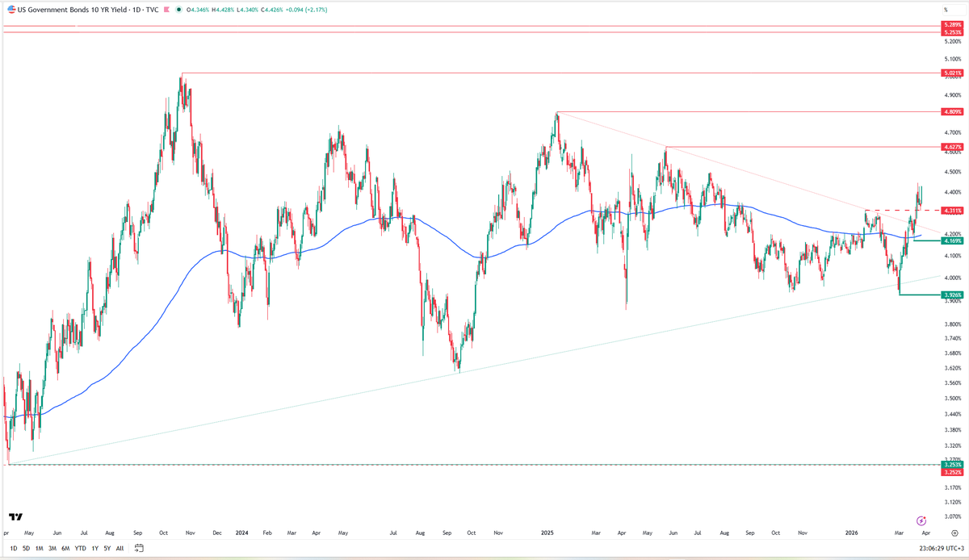Select the 1M time range
Viewport: 969px width, 560px height.
point(39,548)
